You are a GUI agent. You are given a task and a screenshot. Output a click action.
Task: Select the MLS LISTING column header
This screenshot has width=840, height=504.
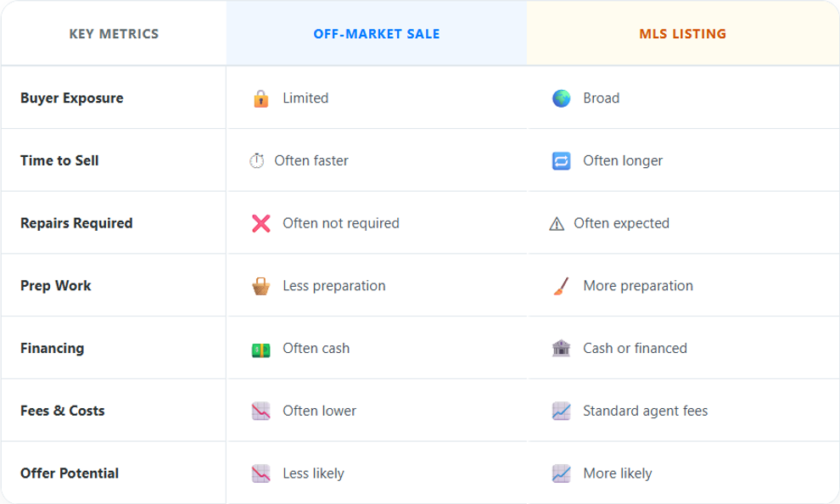click(x=682, y=35)
